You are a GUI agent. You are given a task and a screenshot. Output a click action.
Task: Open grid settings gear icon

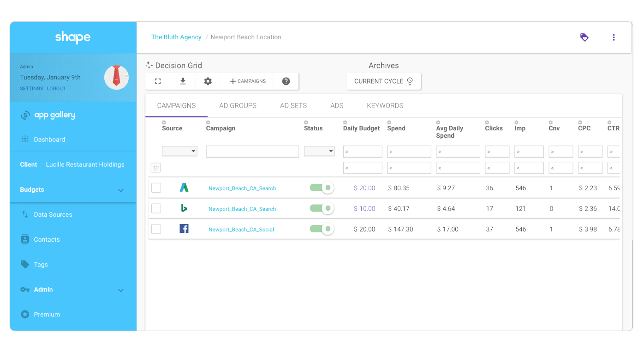pyautogui.click(x=208, y=81)
